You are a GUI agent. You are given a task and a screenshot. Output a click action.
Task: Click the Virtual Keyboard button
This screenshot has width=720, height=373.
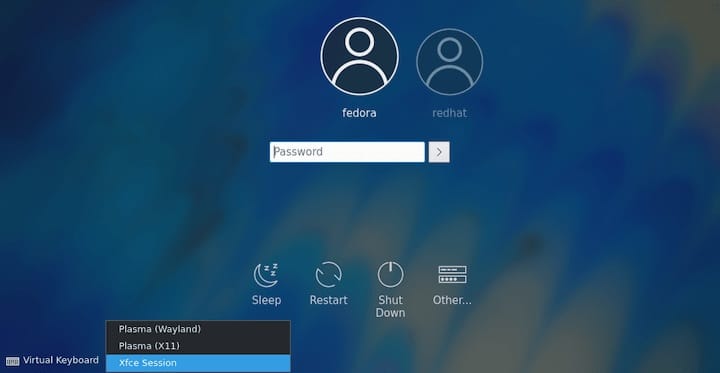click(x=52, y=361)
